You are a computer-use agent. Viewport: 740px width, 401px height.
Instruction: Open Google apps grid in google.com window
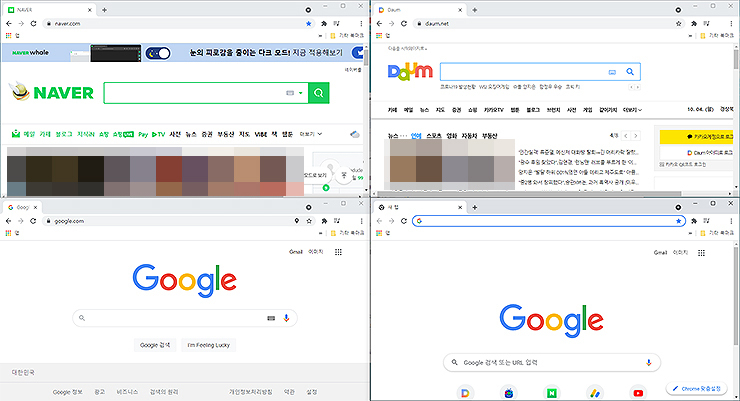pyautogui.click(x=338, y=252)
